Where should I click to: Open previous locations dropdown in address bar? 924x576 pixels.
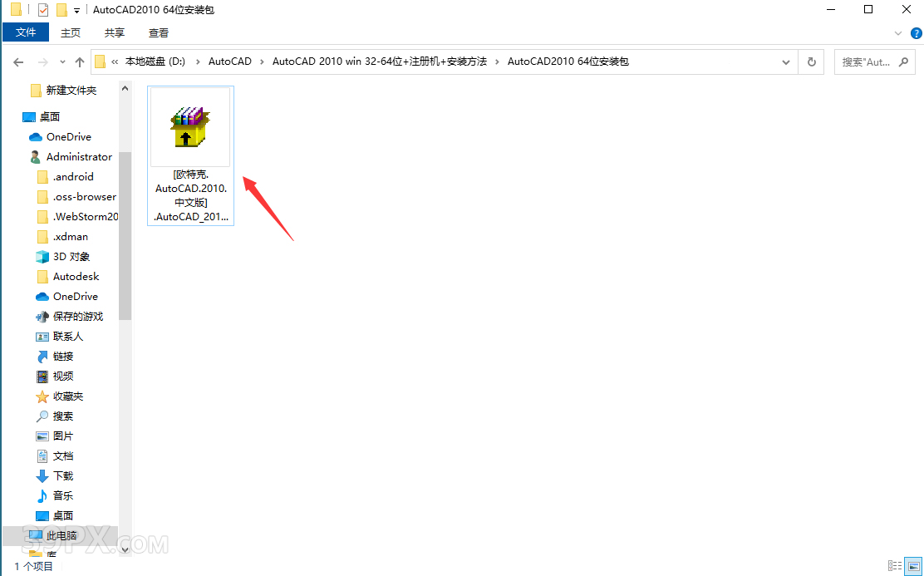tap(785, 62)
